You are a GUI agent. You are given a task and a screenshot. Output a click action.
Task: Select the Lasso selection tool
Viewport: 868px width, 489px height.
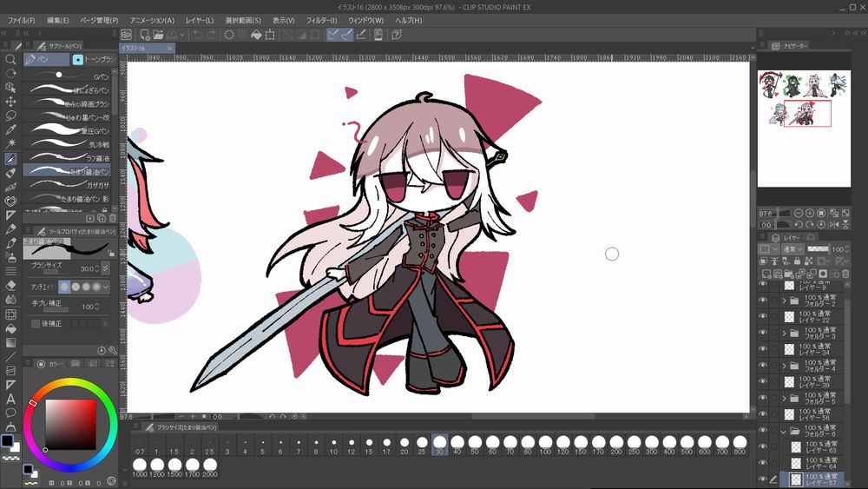pos(10,116)
